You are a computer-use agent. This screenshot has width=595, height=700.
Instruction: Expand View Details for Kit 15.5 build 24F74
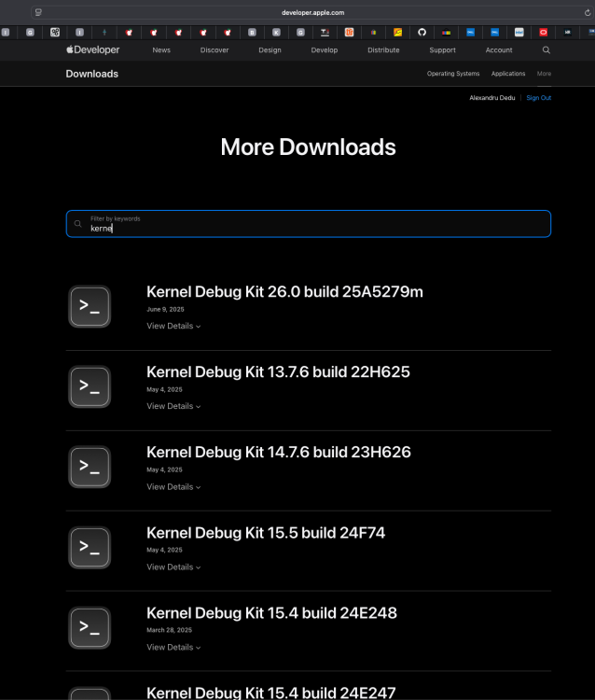[173, 567]
